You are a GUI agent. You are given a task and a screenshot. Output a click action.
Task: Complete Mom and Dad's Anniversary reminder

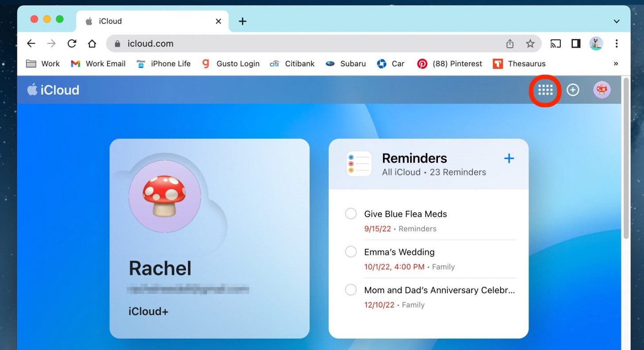click(351, 290)
